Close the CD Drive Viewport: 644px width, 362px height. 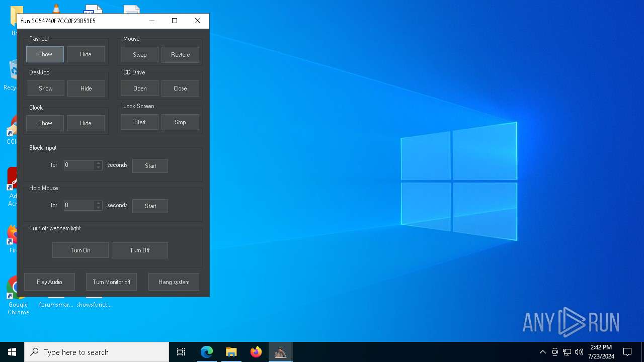pyautogui.click(x=180, y=88)
